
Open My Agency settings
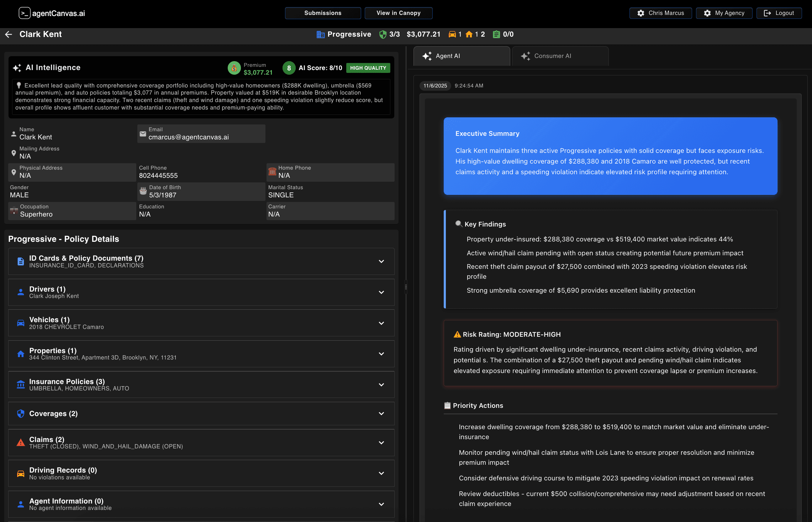tap(724, 13)
